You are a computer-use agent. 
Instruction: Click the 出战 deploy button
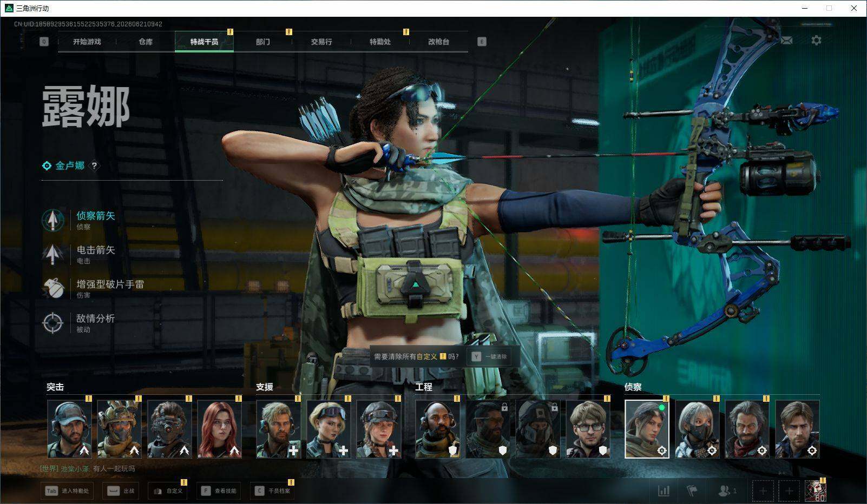coord(122,491)
